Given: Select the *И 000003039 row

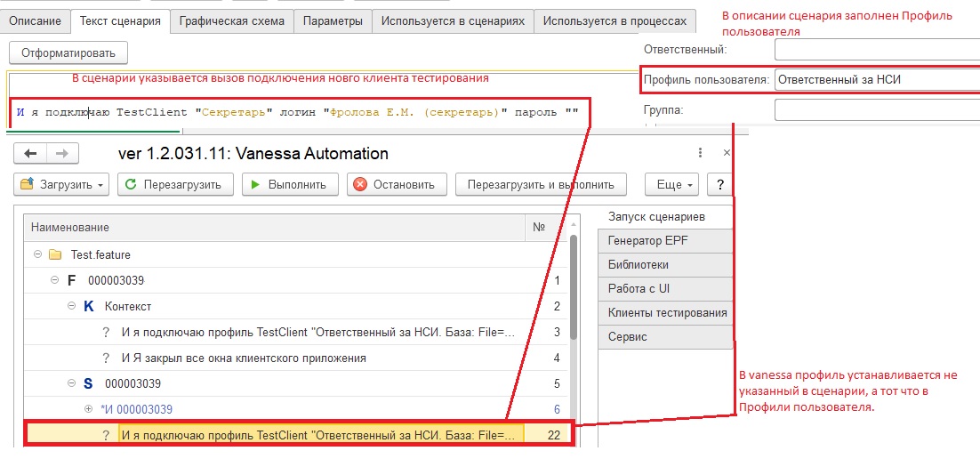Looking at the screenshot, I should point(295,409).
